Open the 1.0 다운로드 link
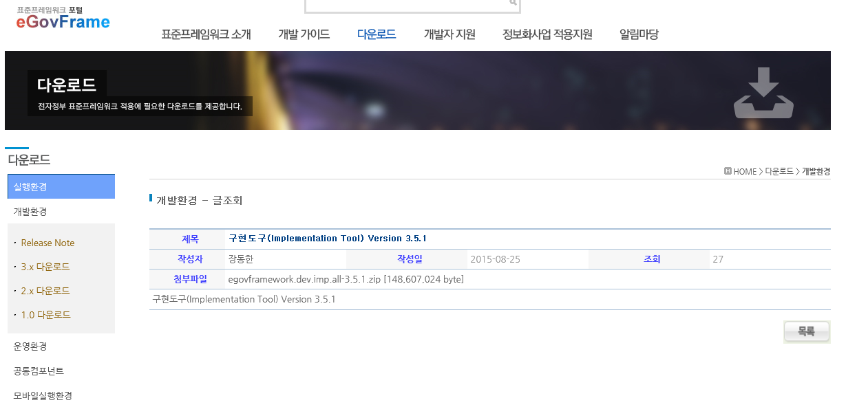 45,315
